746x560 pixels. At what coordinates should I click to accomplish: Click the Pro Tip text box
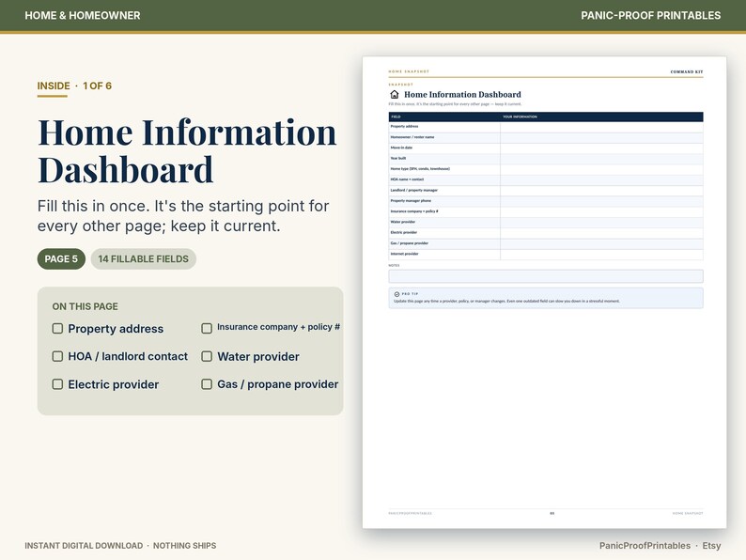(x=546, y=298)
